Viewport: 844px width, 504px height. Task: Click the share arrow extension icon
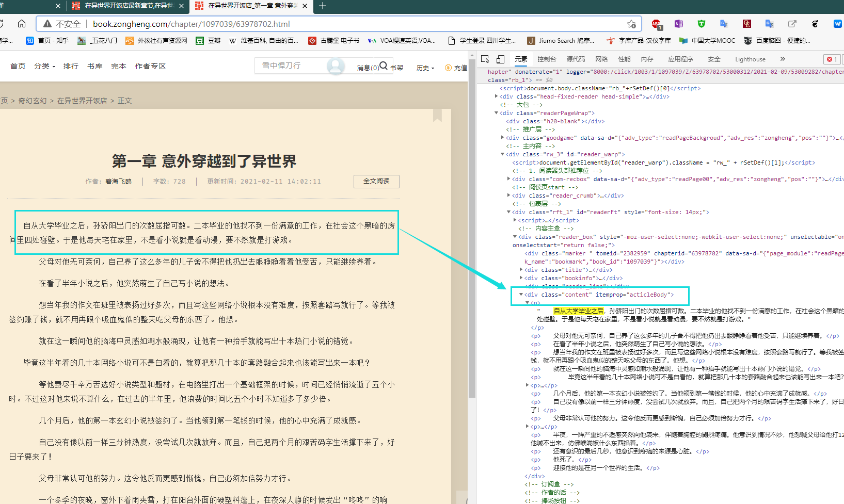pyautogui.click(x=792, y=24)
